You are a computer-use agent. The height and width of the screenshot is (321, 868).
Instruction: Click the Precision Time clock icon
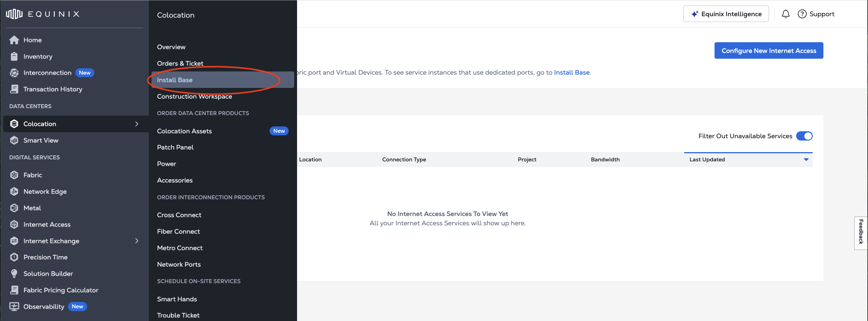coord(14,257)
